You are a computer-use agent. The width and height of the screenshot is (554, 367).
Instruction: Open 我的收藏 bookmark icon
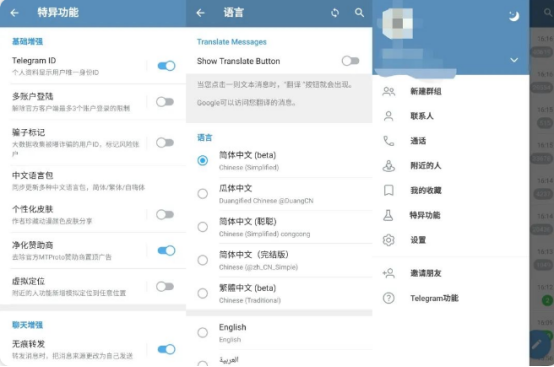(x=389, y=190)
